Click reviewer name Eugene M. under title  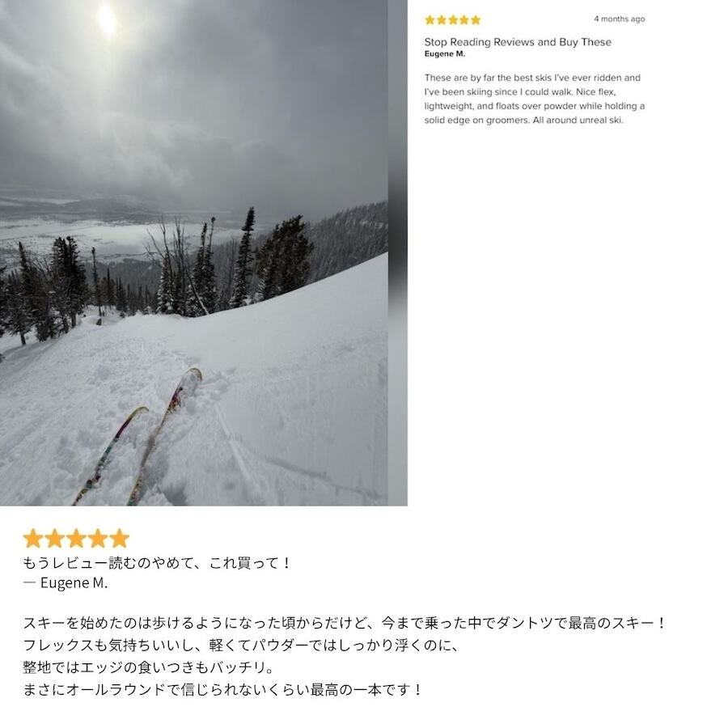[x=444, y=54]
